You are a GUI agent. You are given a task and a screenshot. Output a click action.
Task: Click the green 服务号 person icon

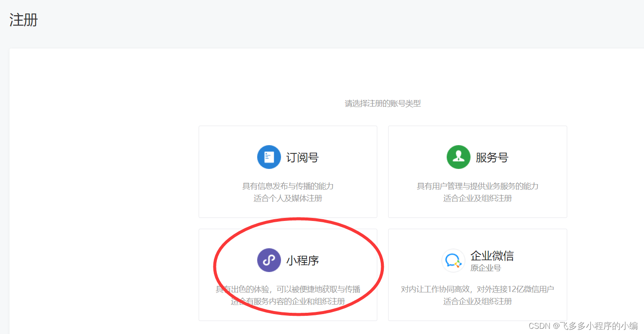tap(458, 157)
